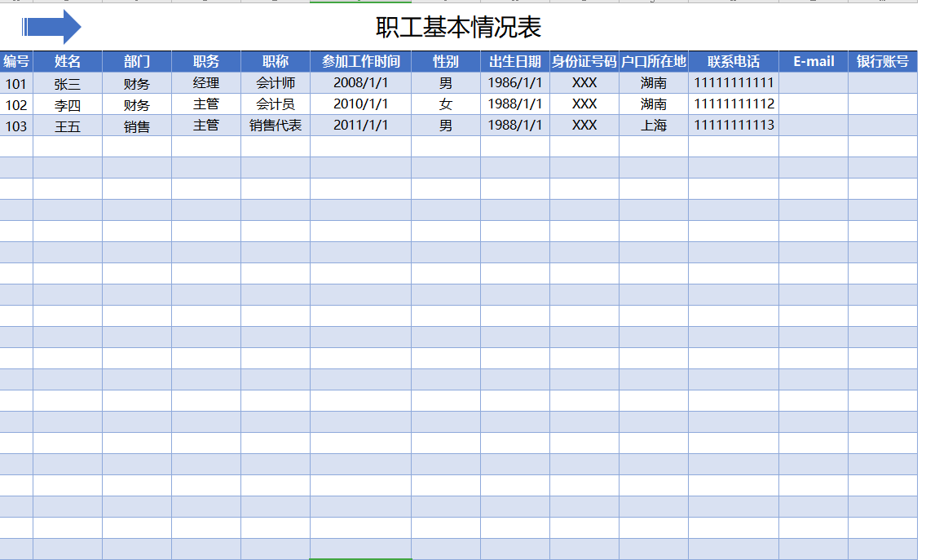
Task: Click the blue arrow shape
Action: pyautogui.click(x=52, y=25)
